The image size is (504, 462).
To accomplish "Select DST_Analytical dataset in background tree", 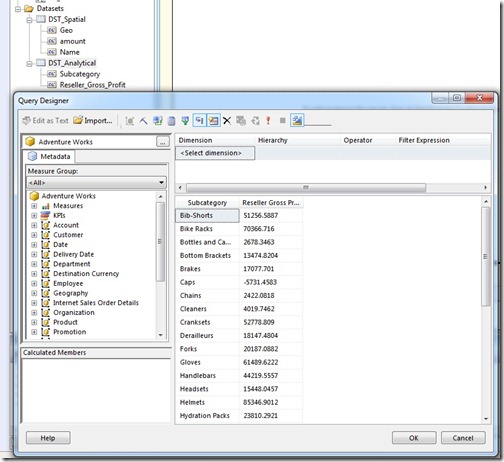I will [72, 63].
